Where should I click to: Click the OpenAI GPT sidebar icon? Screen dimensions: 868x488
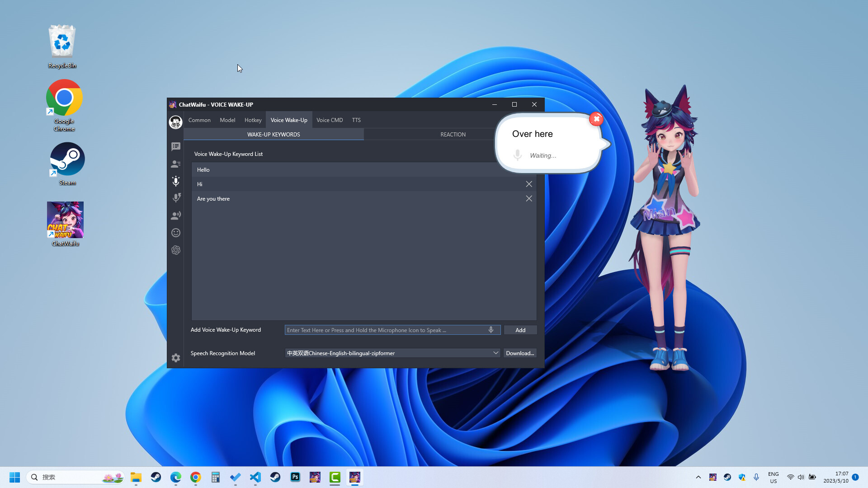click(x=176, y=250)
